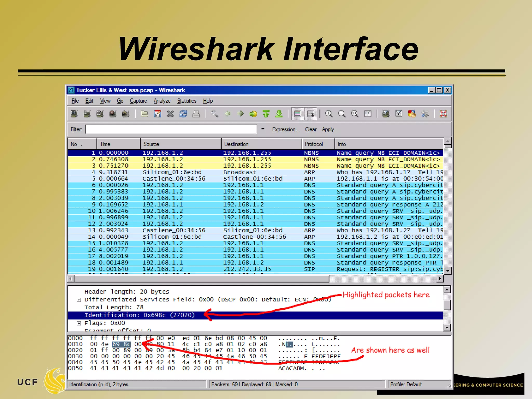Edit capture filters icon
This screenshot has height=399, width=532.
point(386,114)
